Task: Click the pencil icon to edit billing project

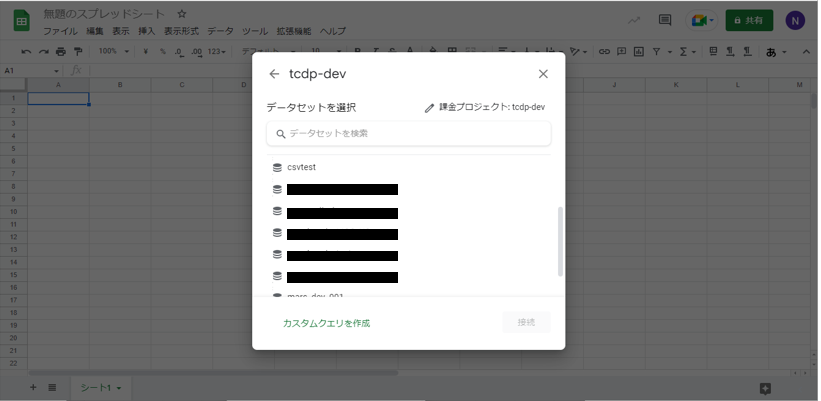Action: click(430, 107)
